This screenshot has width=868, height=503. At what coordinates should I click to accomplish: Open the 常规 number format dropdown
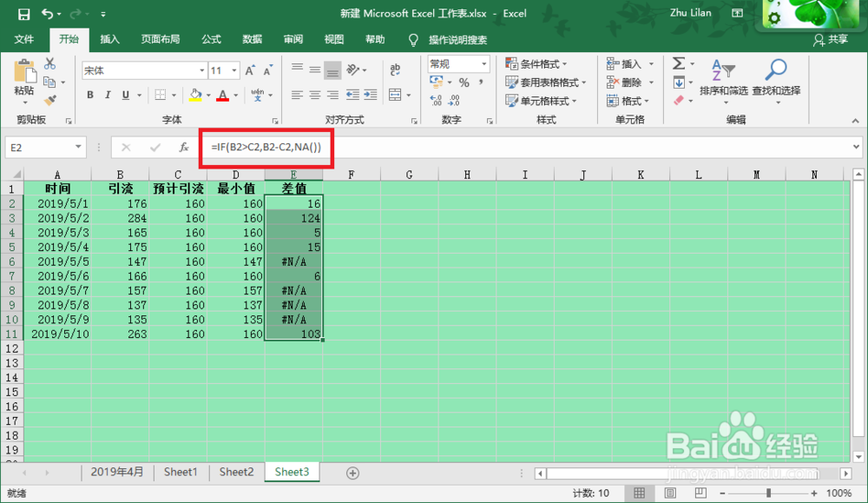tap(483, 63)
